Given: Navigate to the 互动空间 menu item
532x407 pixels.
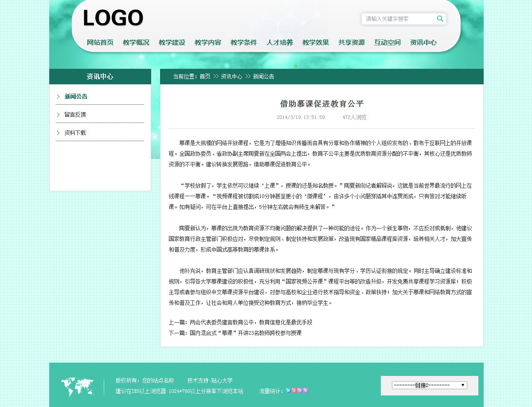Looking at the screenshot, I should point(387,43).
